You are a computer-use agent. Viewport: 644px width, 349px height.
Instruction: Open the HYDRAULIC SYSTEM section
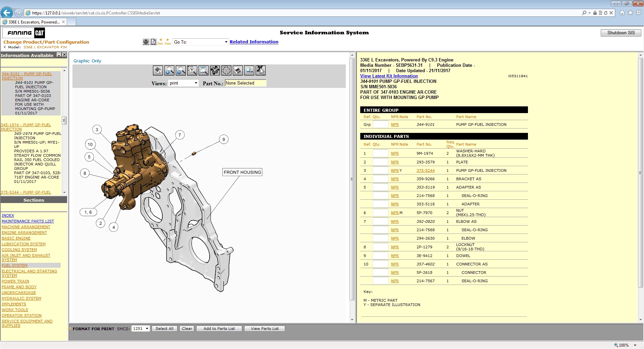coord(21,298)
